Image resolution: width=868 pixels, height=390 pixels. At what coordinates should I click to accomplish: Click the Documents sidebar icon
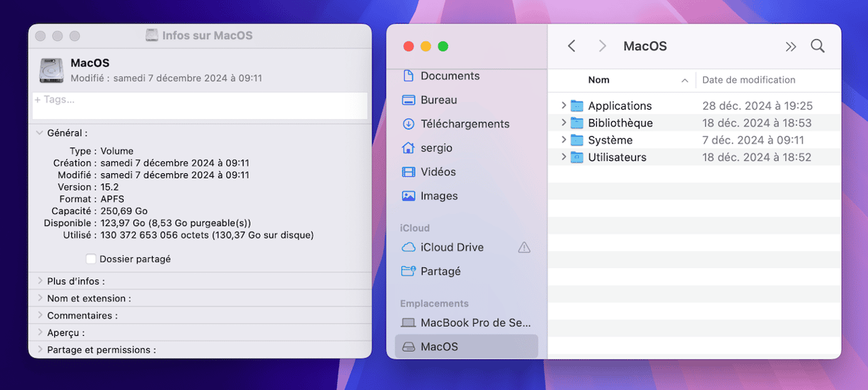(x=408, y=76)
